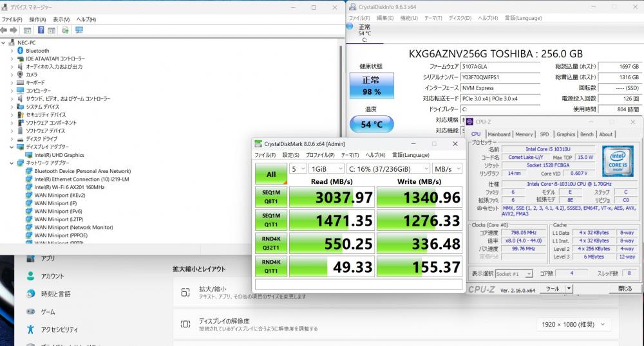The width and height of the screenshot is (644, 346).
Task: Collapse the NEC-PC root node
Action: 3,42
